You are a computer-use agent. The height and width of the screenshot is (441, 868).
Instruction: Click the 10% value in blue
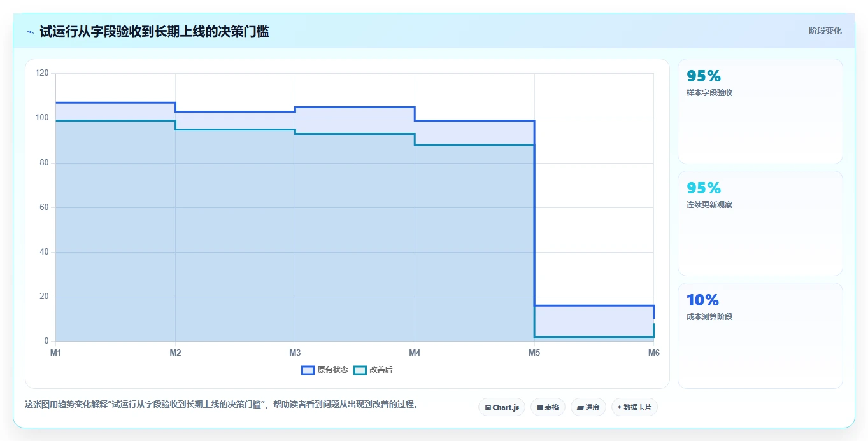click(702, 300)
